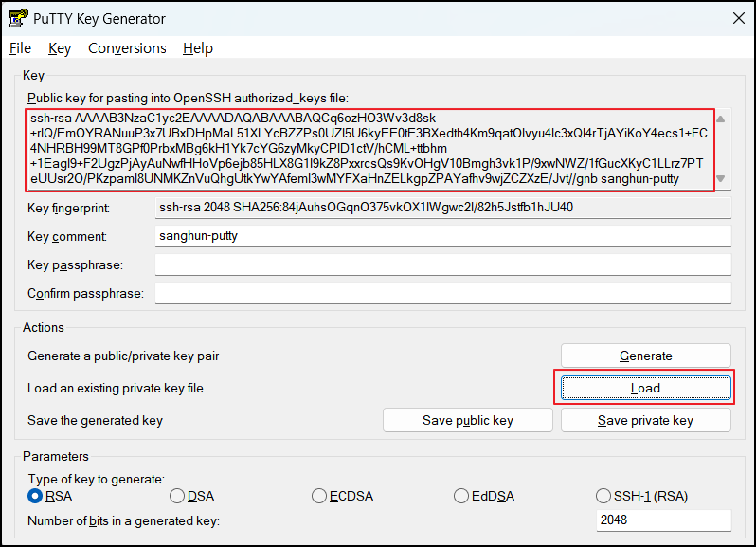Close the PuTTY Key Generator window
This screenshot has height=547, width=756.
point(739,18)
